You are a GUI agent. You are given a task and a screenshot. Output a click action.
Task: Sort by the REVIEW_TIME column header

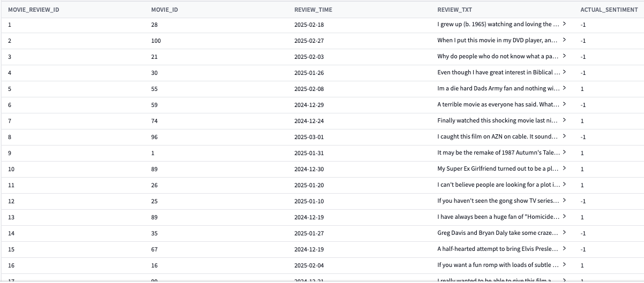313,10
